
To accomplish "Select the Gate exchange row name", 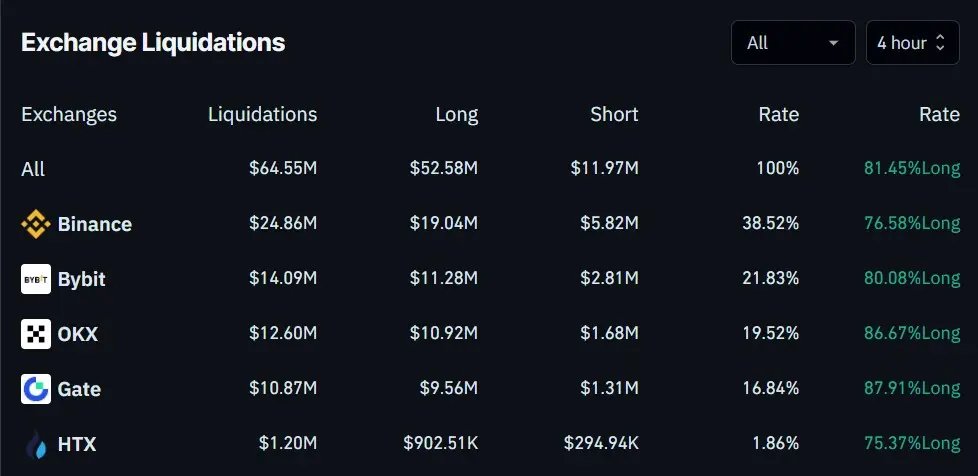I will pyautogui.click(x=79, y=389).
